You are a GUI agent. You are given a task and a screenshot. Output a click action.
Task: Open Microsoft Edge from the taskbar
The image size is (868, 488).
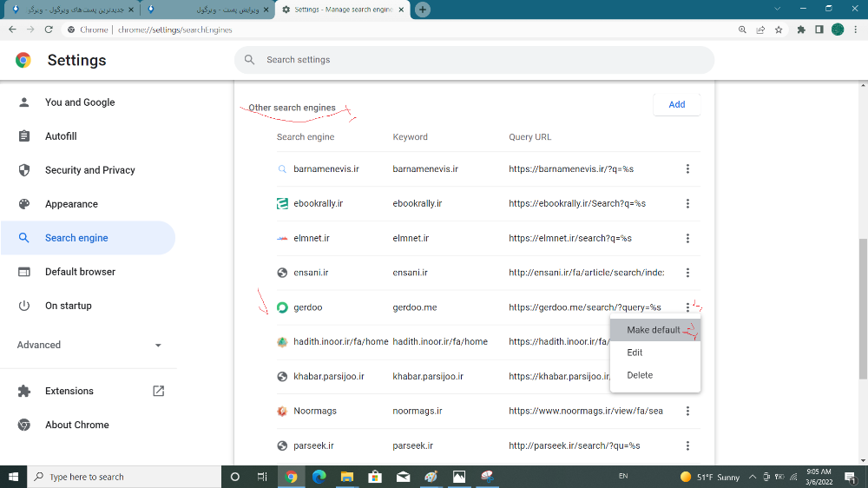click(319, 477)
